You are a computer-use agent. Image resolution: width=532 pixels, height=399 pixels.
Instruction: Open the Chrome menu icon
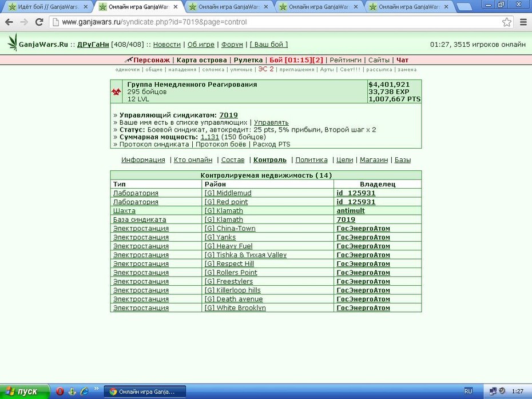523,22
